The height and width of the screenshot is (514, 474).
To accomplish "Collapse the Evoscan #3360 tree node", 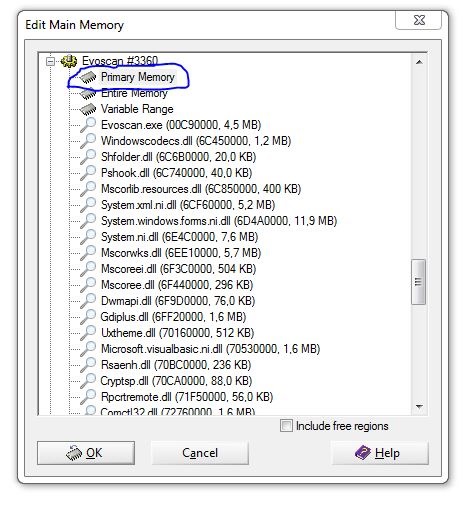I will coord(50,61).
